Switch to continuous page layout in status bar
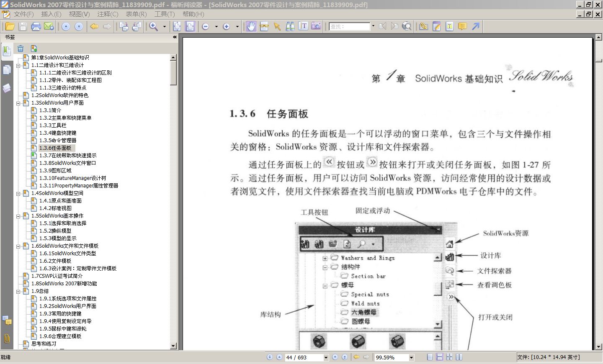The height and width of the screenshot is (364, 603). (x=439, y=357)
